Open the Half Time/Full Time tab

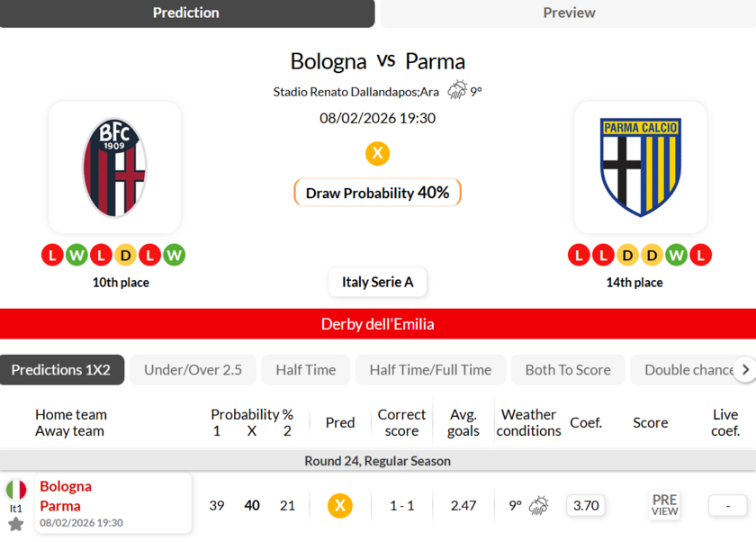tap(430, 370)
